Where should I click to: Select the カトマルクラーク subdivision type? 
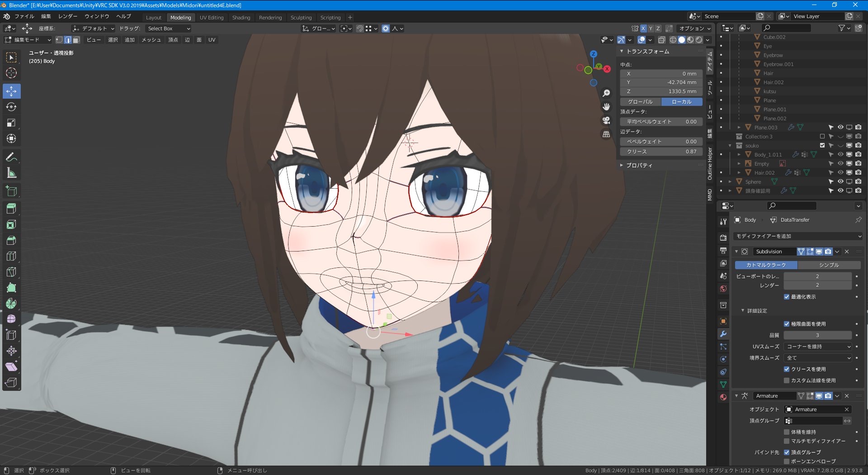click(766, 265)
